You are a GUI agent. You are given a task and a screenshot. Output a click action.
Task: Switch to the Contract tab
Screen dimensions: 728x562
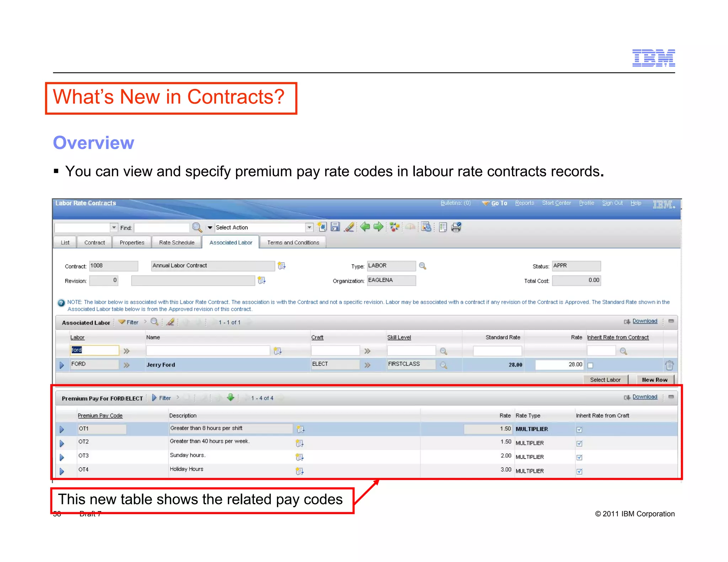pyautogui.click(x=95, y=242)
